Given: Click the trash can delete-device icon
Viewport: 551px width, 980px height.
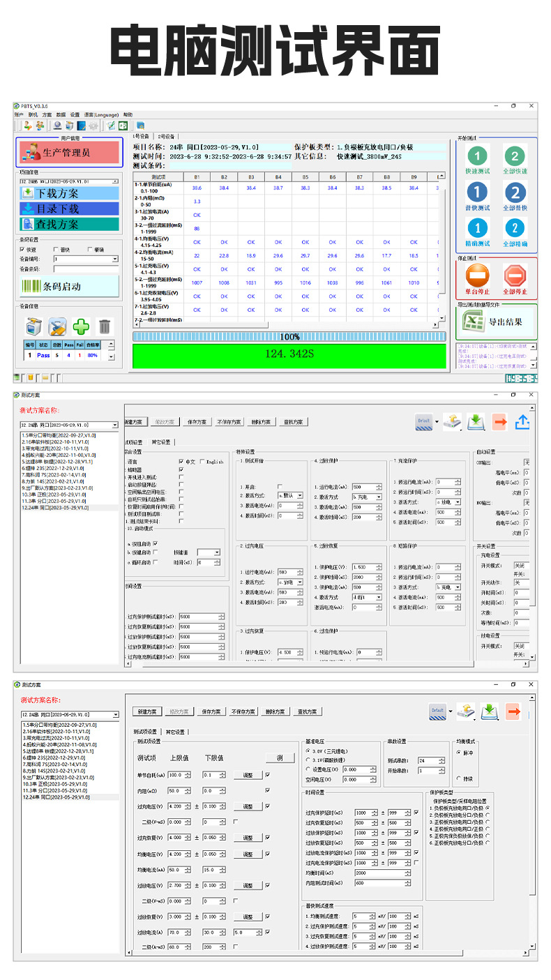Looking at the screenshot, I should click(x=104, y=326).
